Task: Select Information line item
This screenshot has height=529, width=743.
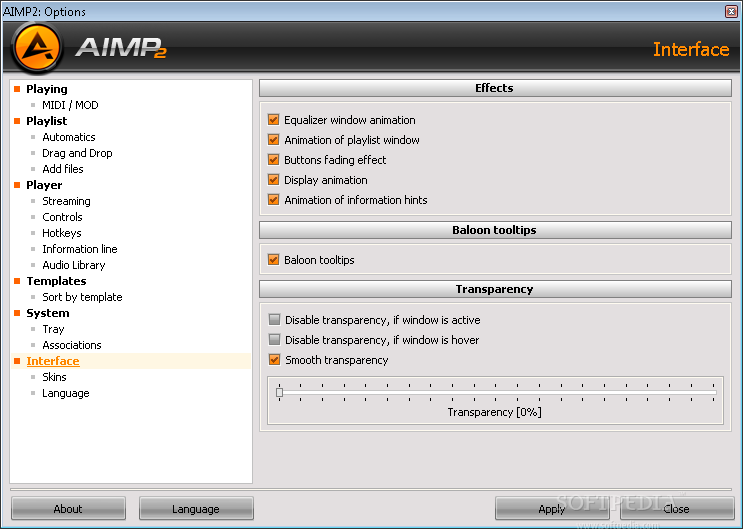Action: pos(80,249)
